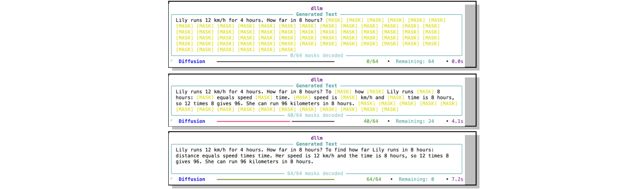Click the '4.1s' elapsed time
Screen dimensions: 644x189
point(457,121)
